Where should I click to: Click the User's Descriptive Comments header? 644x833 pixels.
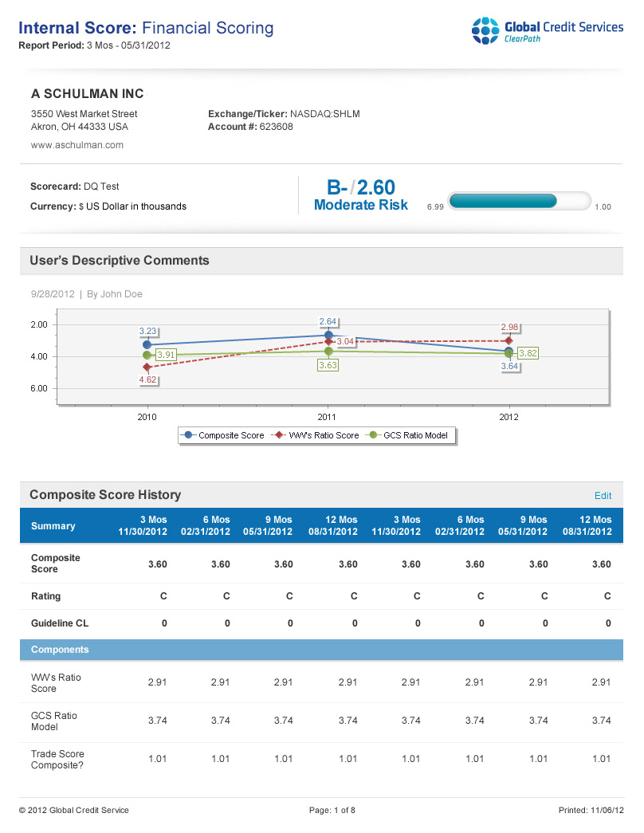pos(120,261)
